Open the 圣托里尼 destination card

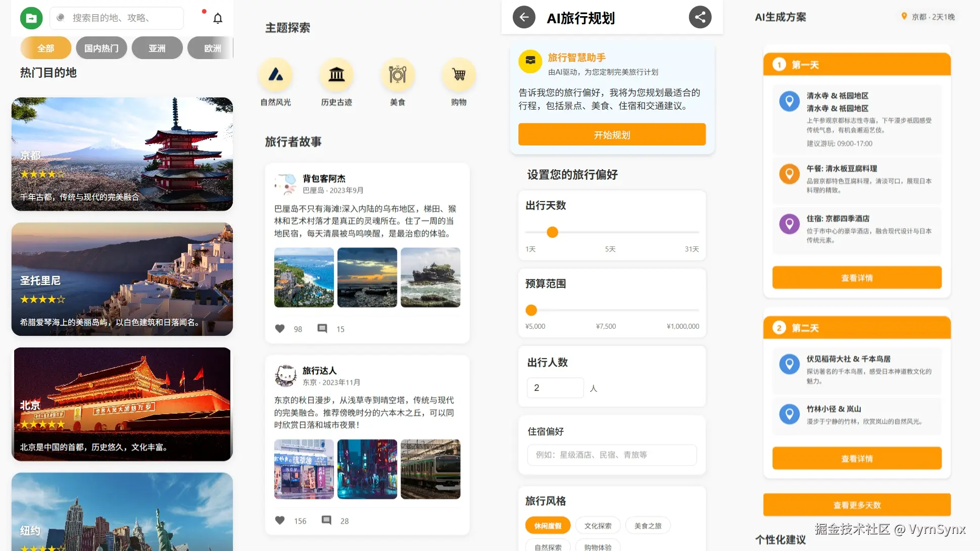122,279
